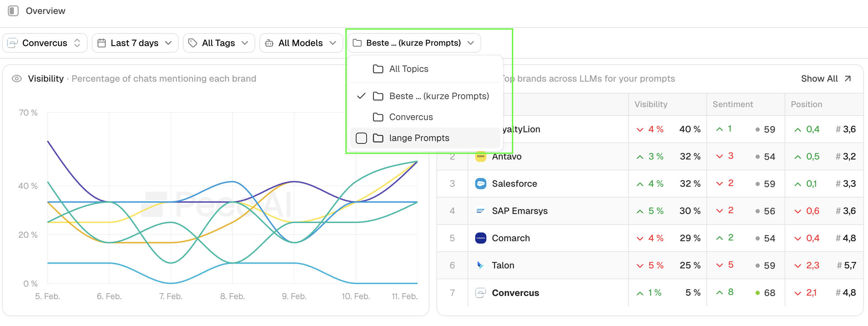The width and height of the screenshot is (868, 326).
Task: Select All Topics in the topic menu
Action: click(409, 69)
